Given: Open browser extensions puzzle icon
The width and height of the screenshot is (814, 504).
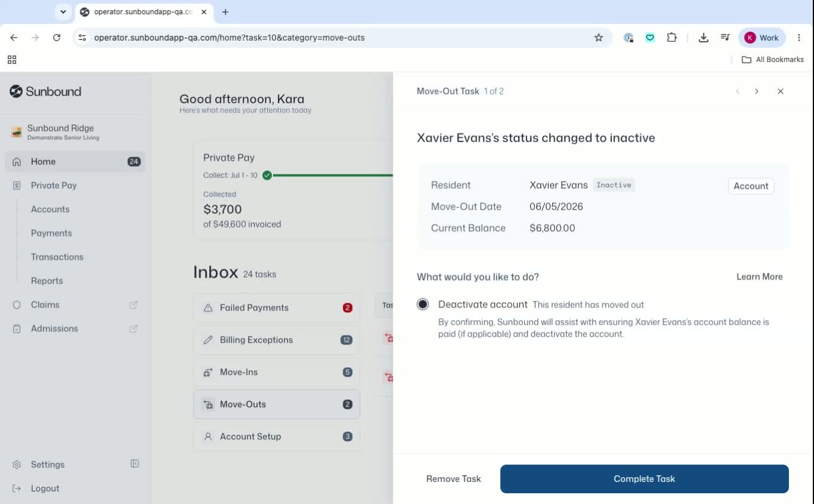Looking at the screenshot, I should [x=672, y=38].
